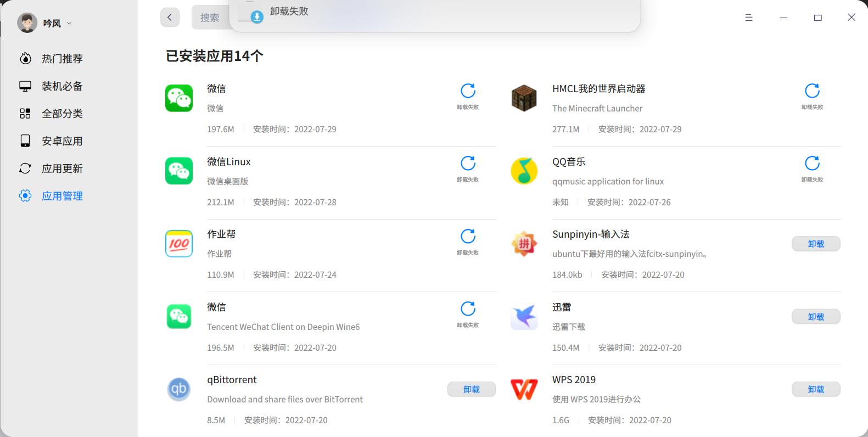Uninstall Sunpinyin-输入法 with 卸载 button

[x=816, y=244]
